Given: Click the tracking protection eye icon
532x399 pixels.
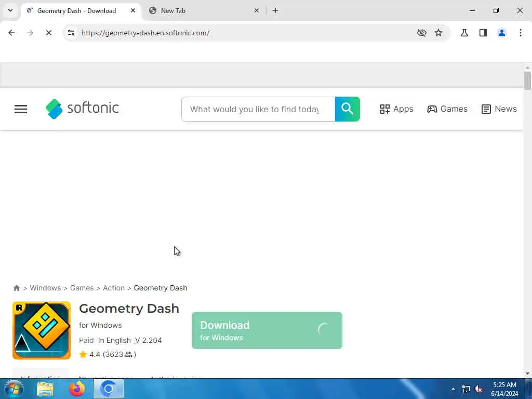Looking at the screenshot, I should (x=421, y=33).
